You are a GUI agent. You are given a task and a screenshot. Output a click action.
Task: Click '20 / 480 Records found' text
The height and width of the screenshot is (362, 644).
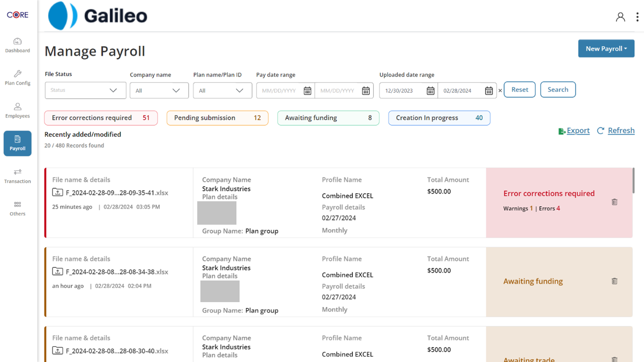click(74, 145)
